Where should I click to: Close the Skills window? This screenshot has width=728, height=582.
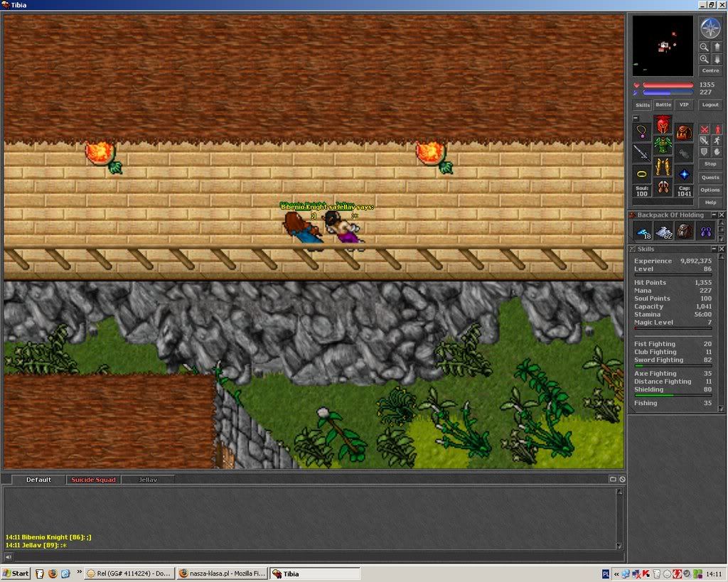tap(721, 249)
